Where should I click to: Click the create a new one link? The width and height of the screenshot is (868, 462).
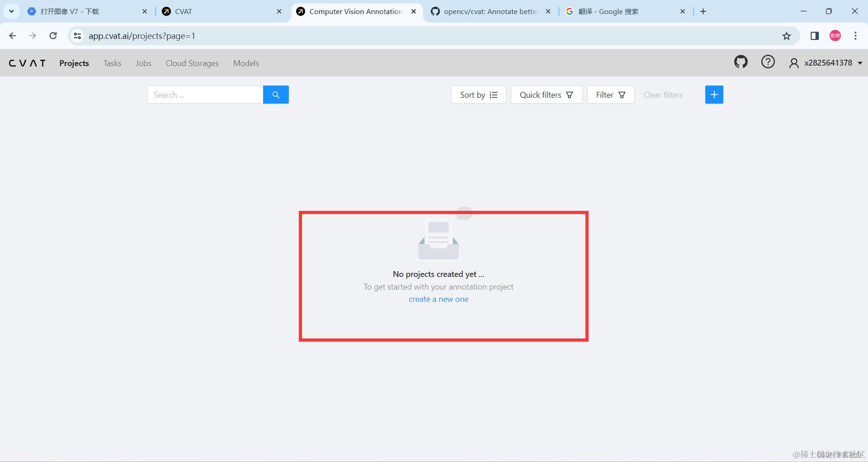(x=439, y=299)
